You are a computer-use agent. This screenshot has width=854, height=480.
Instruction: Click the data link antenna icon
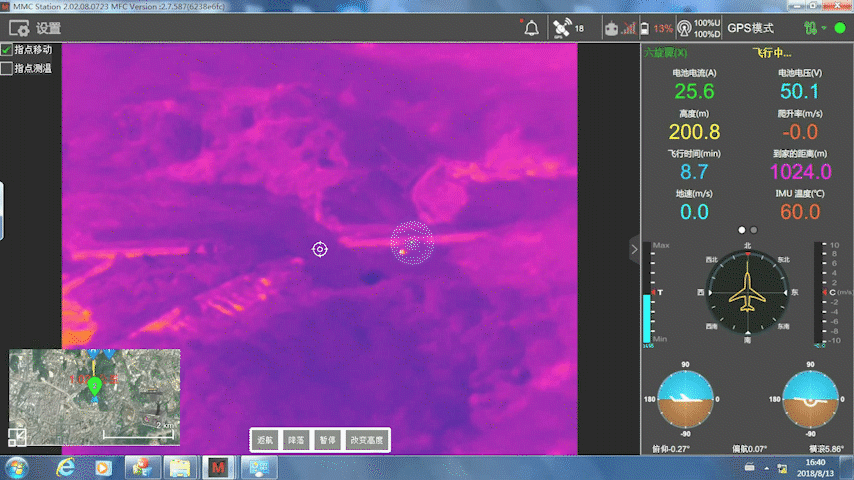[x=684, y=29]
